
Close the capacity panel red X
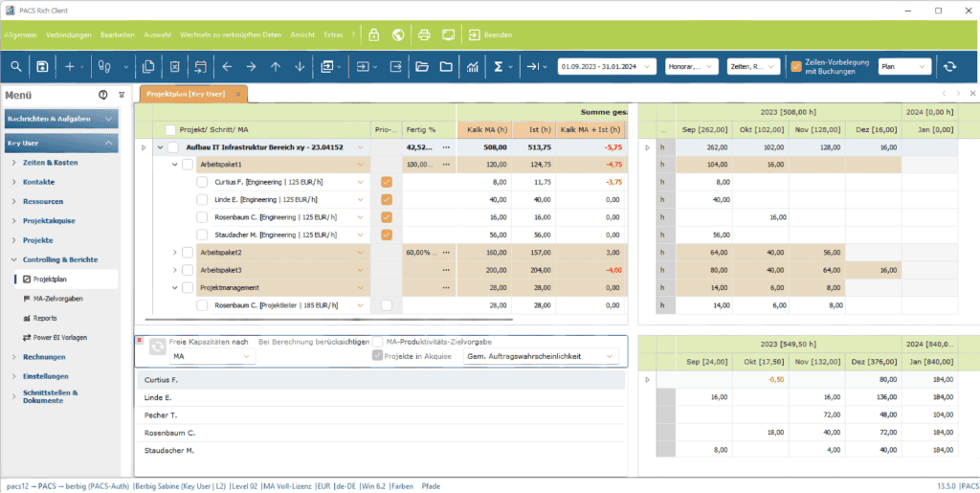[140, 340]
